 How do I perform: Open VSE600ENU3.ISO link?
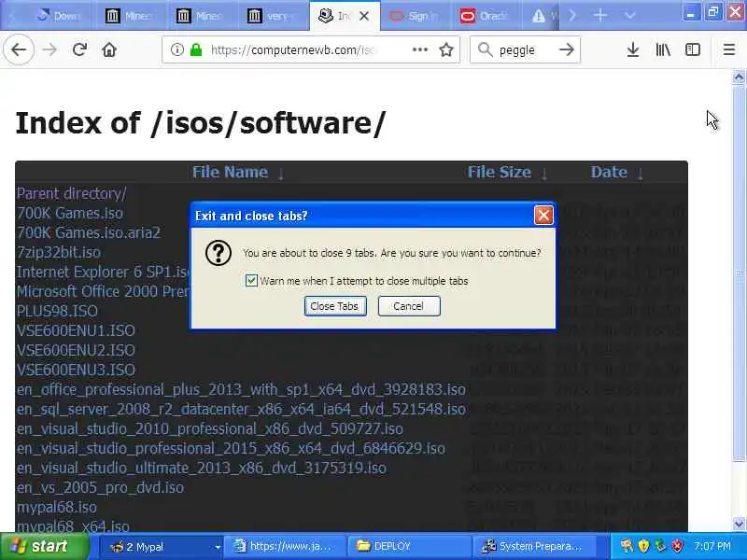click(x=76, y=370)
